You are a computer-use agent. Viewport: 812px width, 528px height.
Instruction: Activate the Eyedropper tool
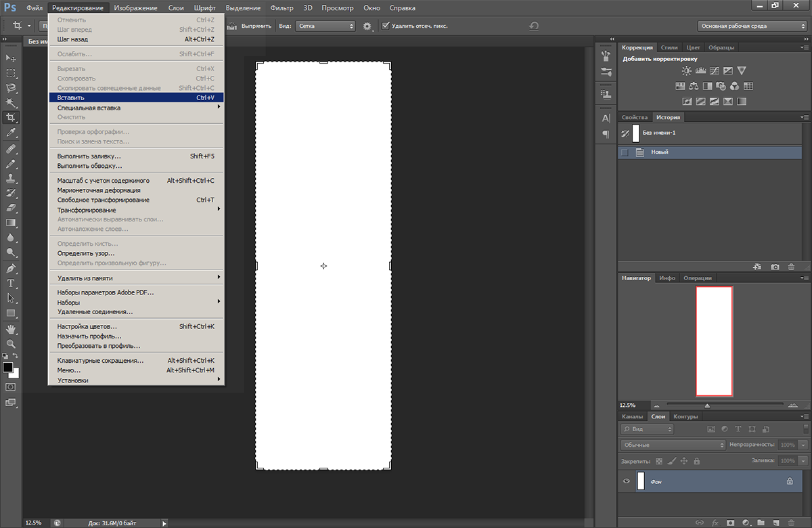point(11,133)
